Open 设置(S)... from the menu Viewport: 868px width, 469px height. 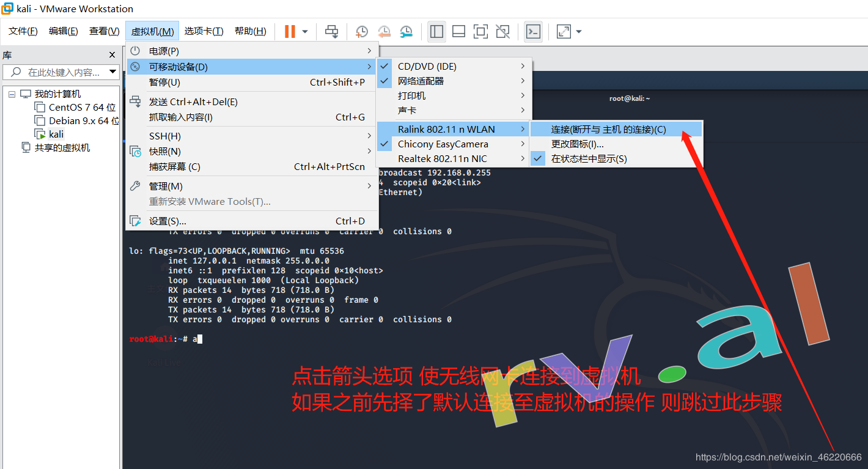(252, 221)
